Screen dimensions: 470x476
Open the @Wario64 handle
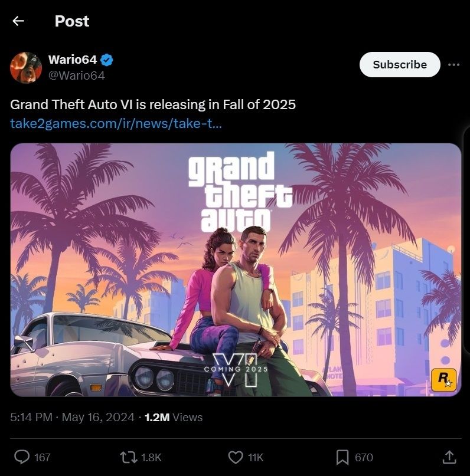pos(77,75)
